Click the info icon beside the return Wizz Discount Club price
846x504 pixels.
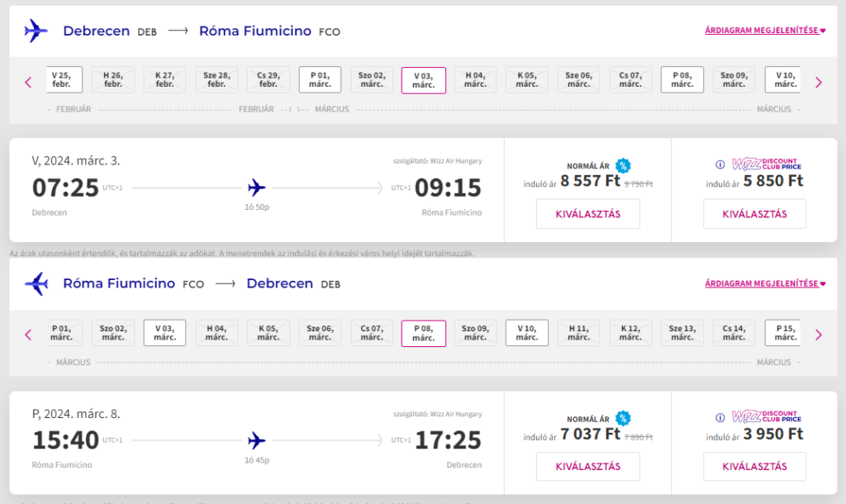tap(720, 416)
